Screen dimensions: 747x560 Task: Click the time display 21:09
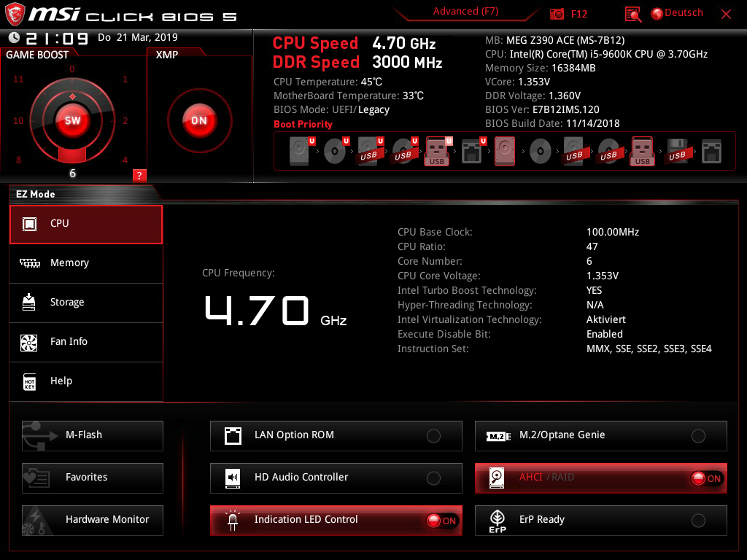57,38
